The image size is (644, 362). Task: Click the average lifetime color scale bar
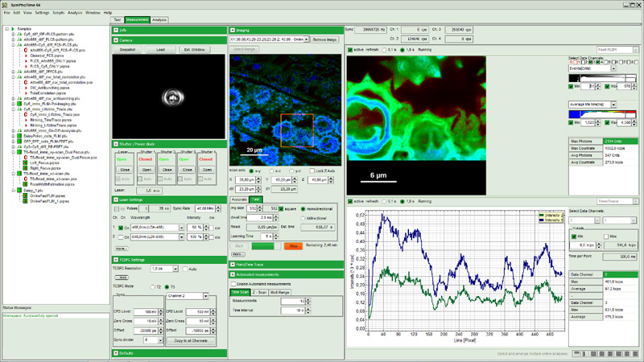(x=602, y=114)
